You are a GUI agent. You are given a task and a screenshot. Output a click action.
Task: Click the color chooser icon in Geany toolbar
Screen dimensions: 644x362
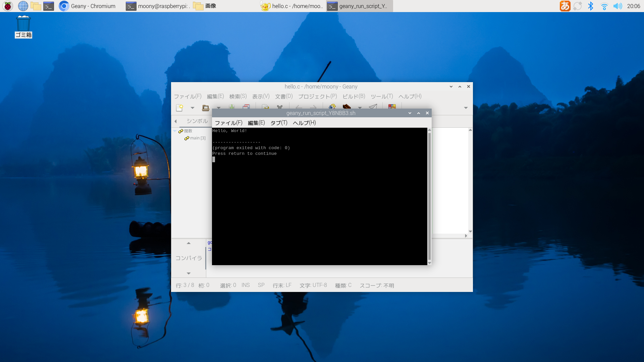392,107
